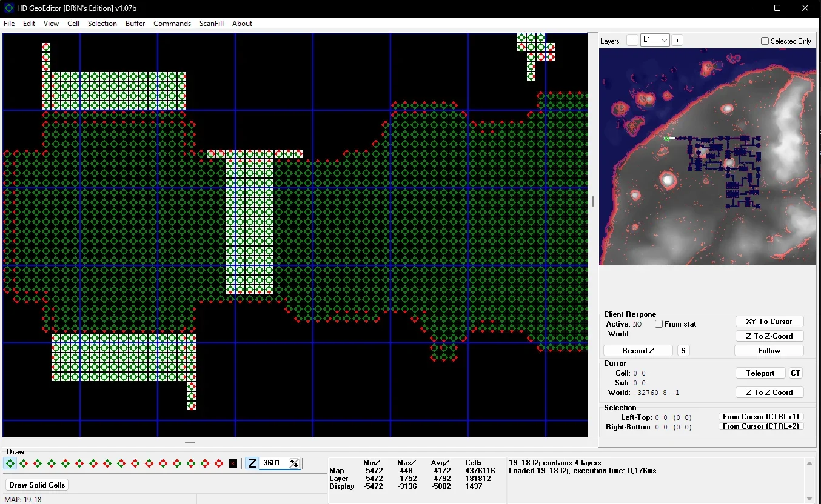This screenshot has height=504, width=821.
Task: Click the plus button beside Layers
Action: (677, 41)
